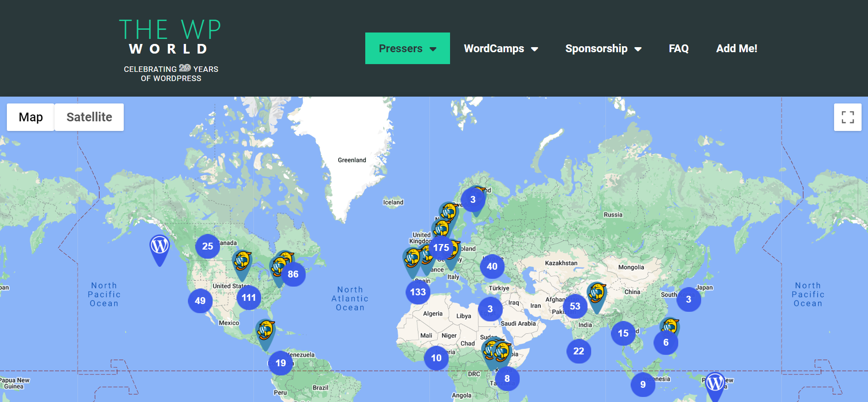The width and height of the screenshot is (868, 402).
Task: Click the Türkiye map label
Action: 499,288
